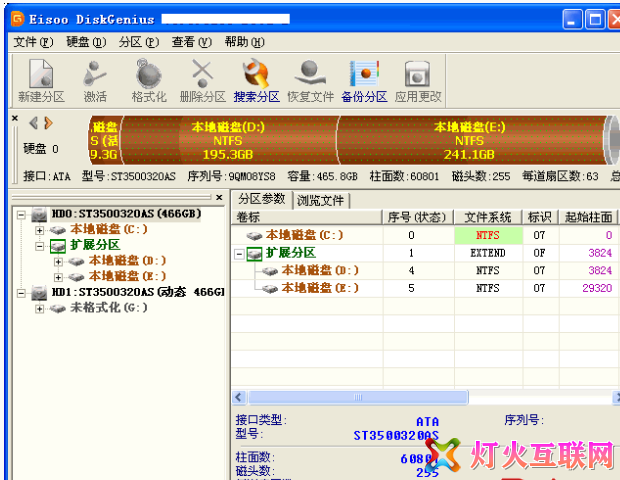Close the left tree panel with the X
This screenshot has width=620, height=480.
[219, 197]
